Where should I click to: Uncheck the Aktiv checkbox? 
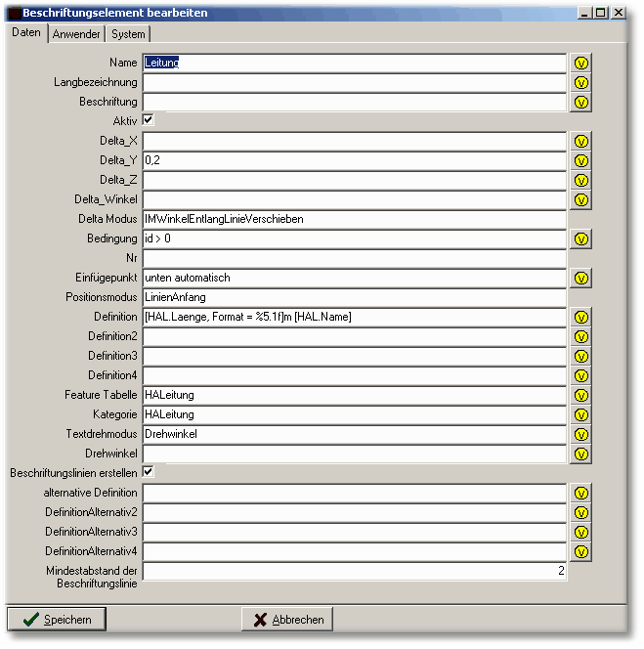click(x=149, y=120)
